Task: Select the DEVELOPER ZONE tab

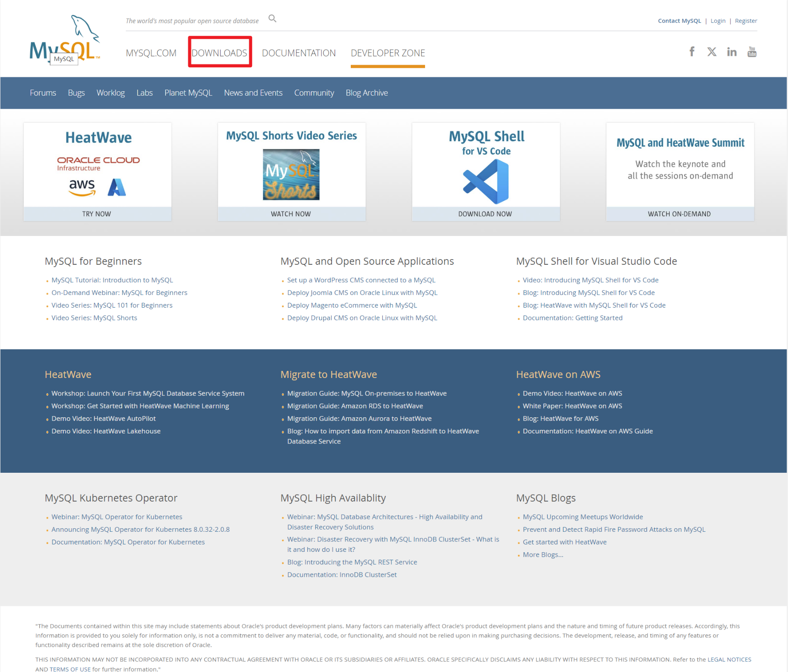Action: pyautogui.click(x=388, y=53)
